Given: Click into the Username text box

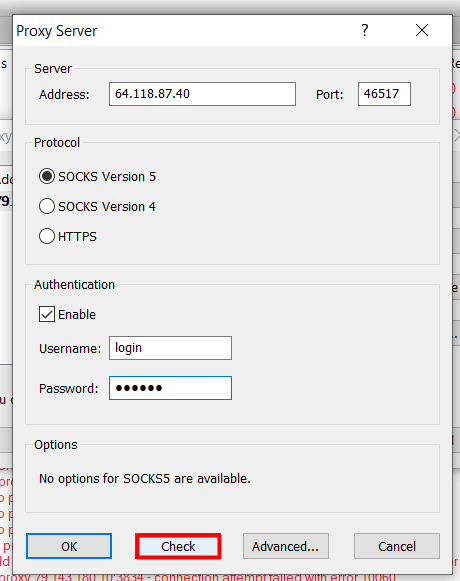Looking at the screenshot, I should click(x=171, y=348).
